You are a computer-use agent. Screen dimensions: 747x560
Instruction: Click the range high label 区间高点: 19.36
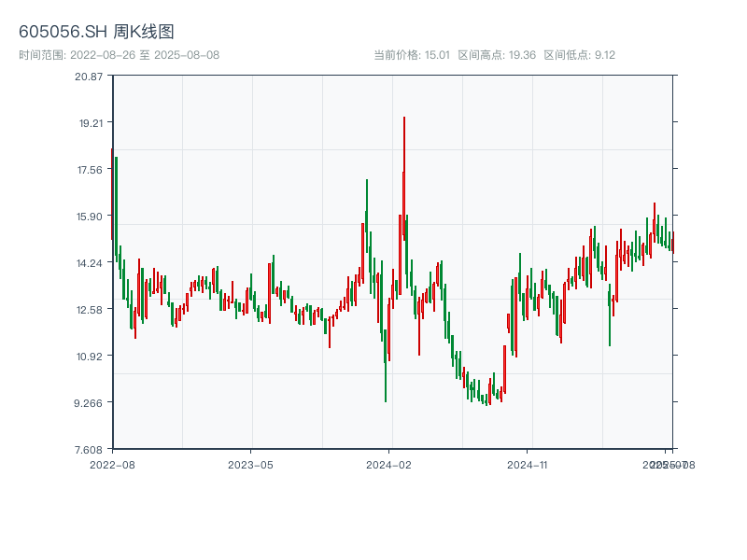click(x=497, y=55)
